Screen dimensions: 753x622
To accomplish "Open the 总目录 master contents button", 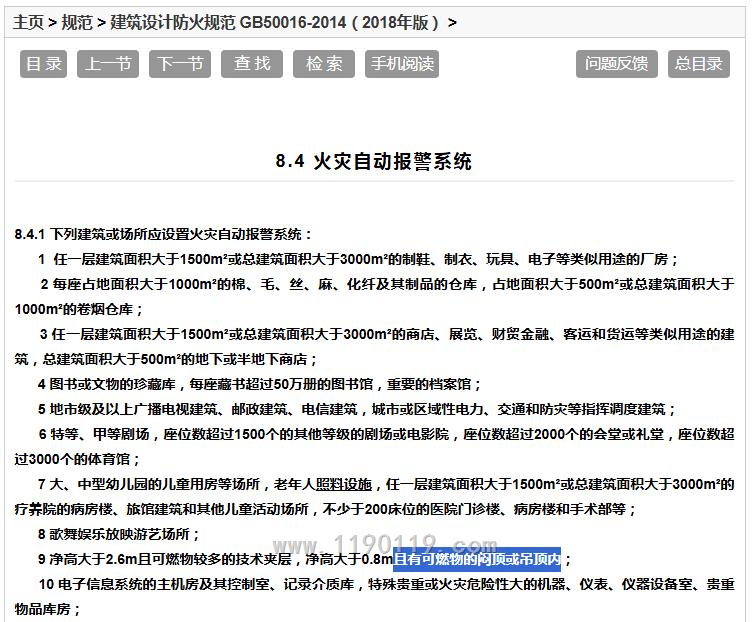I will coord(699,64).
